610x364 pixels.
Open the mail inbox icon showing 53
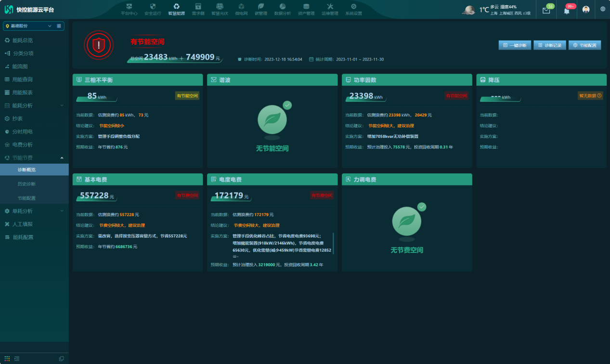tap(546, 10)
